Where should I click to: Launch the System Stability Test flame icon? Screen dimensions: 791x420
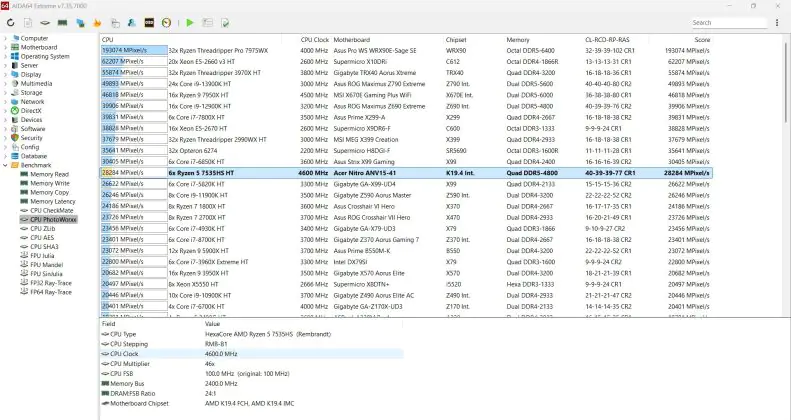(x=97, y=23)
